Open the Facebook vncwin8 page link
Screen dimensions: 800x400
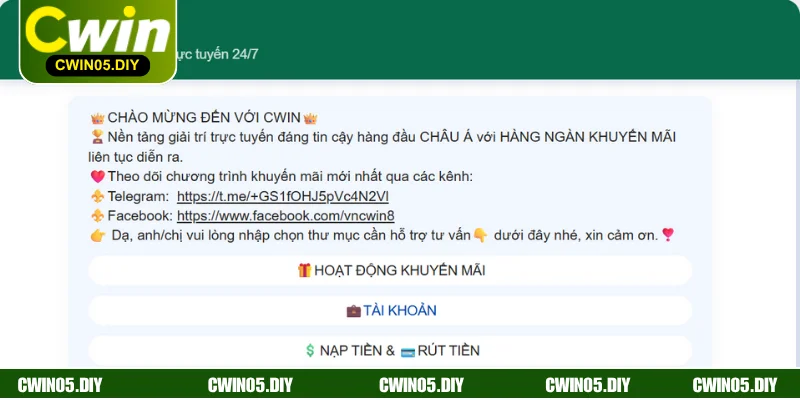point(286,216)
